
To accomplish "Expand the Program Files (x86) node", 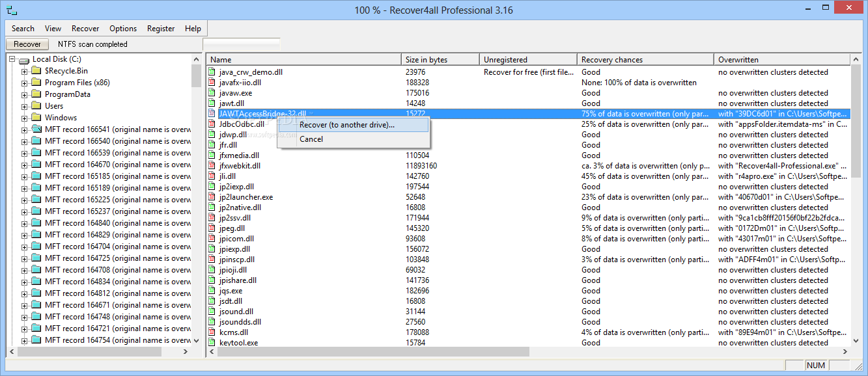I will [24, 83].
